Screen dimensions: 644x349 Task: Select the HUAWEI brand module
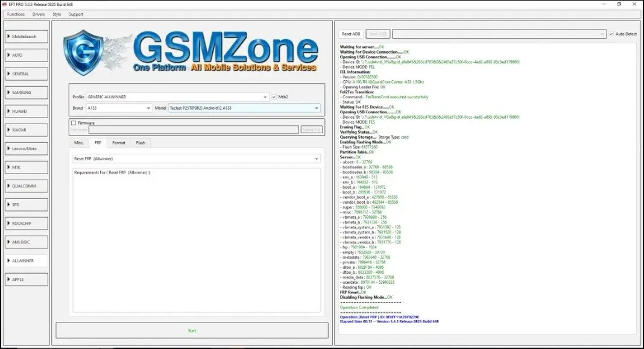point(26,112)
